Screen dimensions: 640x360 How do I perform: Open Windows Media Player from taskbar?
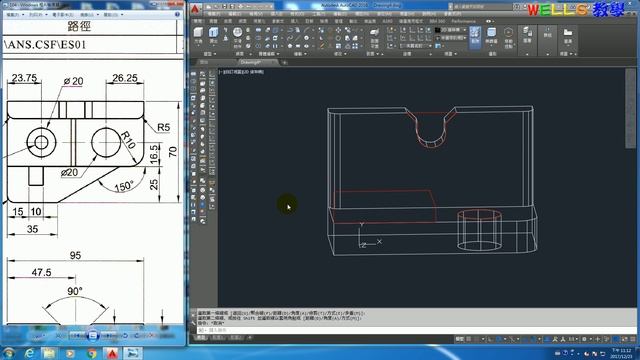pyautogui.click(x=71, y=353)
